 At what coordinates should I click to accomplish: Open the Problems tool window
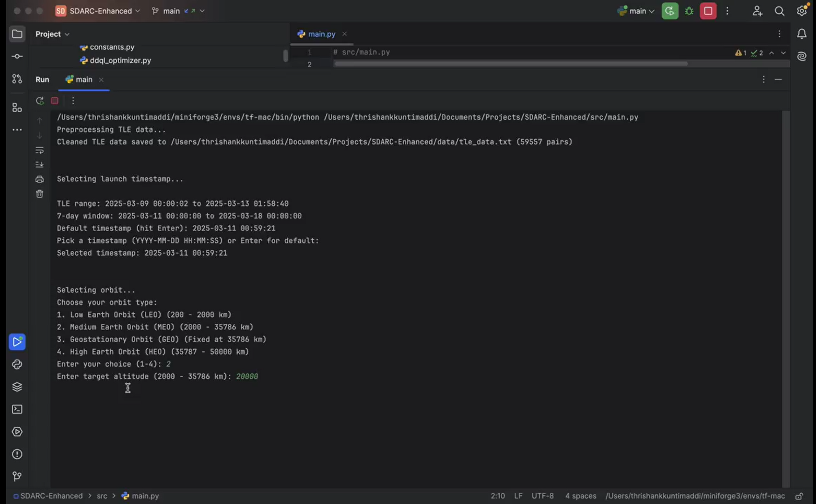(x=17, y=454)
